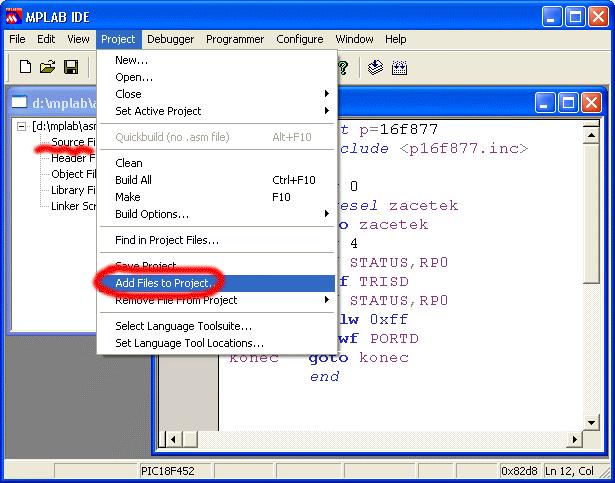Click MPLAB IDE logo in title bar

(x=14, y=17)
